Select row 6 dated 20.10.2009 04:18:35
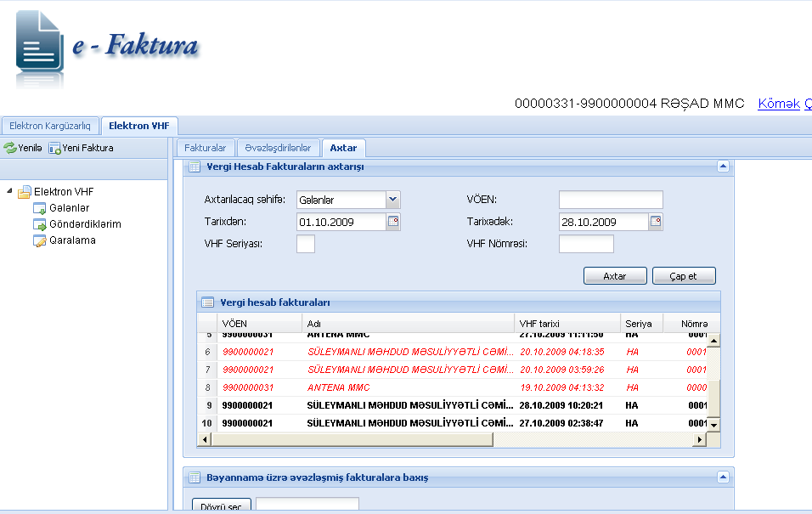Image resolution: width=812 pixels, height=514 pixels. coord(453,352)
